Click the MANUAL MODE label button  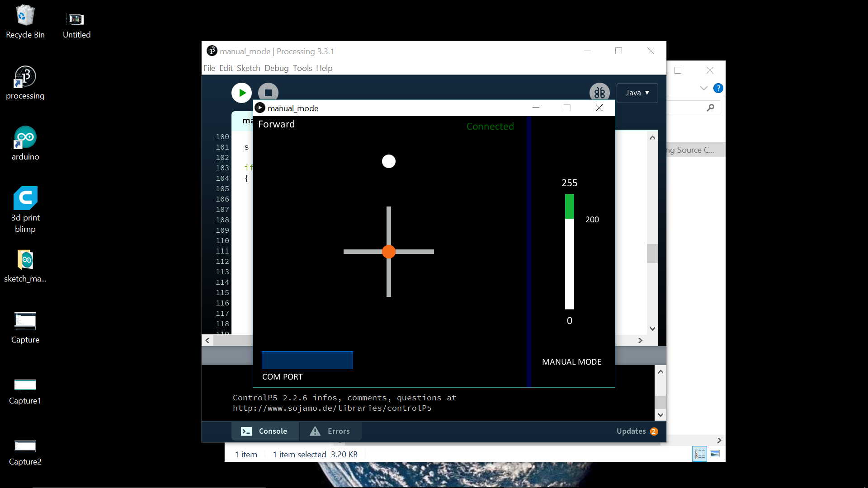click(x=571, y=361)
